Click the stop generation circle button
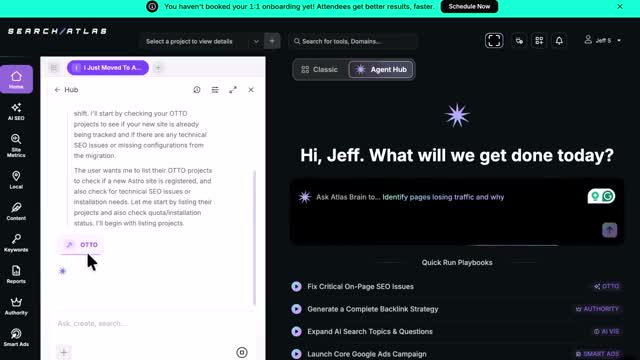The height and width of the screenshot is (360, 640). [x=242, y=352]
